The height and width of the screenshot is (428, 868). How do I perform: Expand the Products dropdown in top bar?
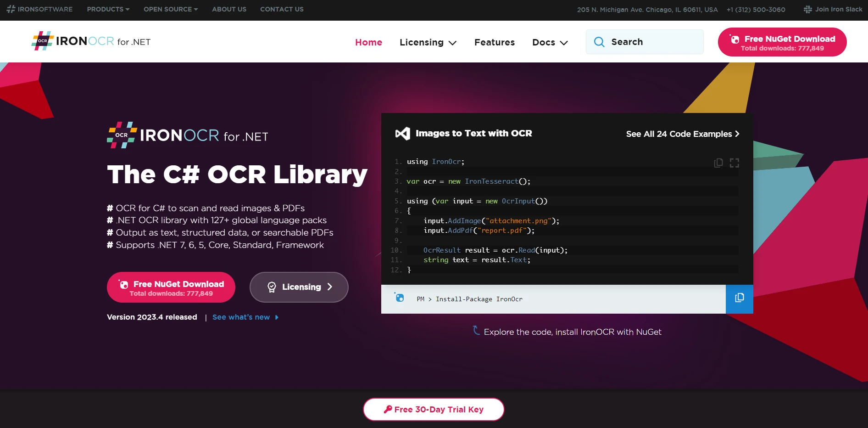tap(108, 9)
